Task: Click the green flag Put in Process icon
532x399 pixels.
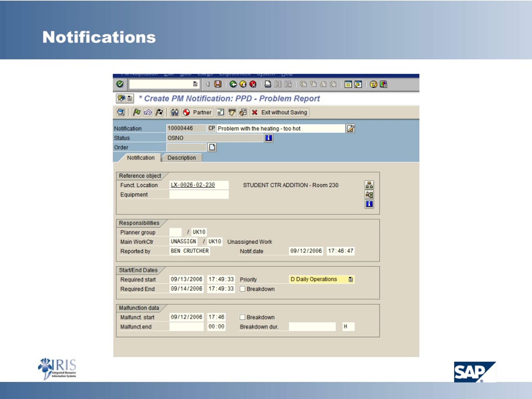Action: click(137, 112)
